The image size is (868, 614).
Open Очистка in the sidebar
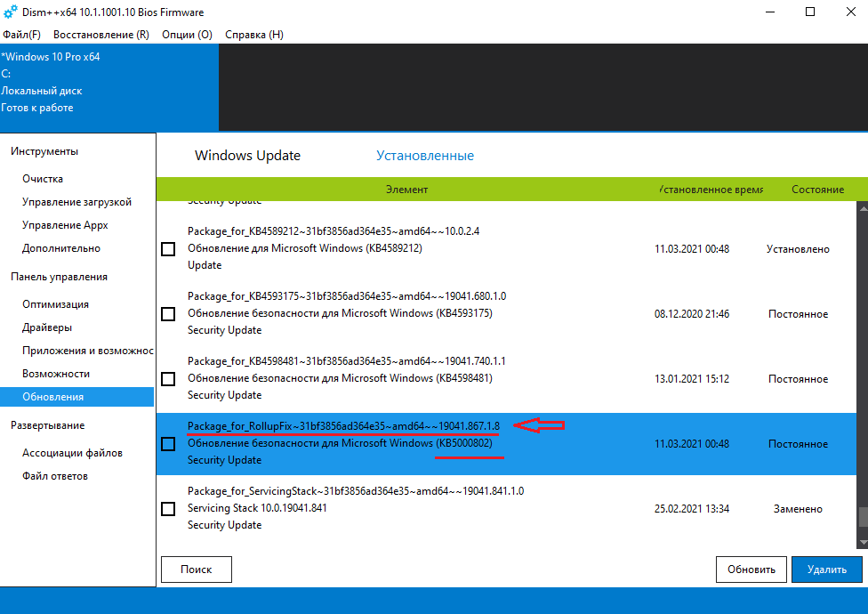point(43,179)
